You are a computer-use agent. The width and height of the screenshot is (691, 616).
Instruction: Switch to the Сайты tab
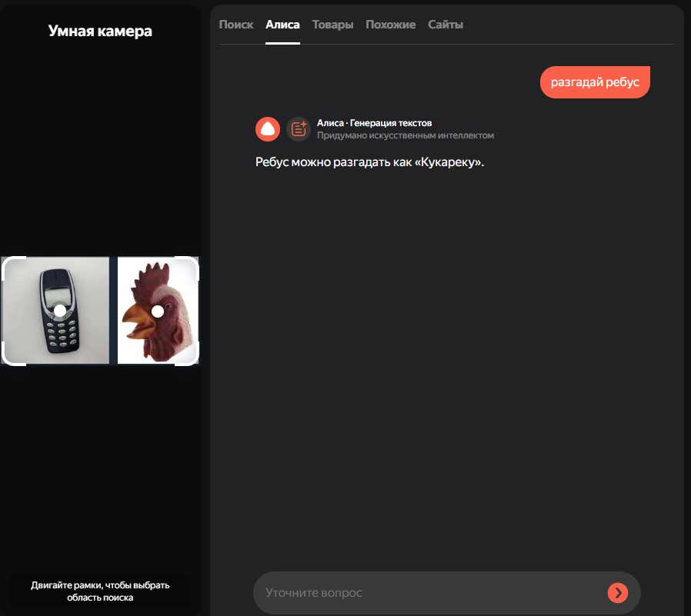[445, 25]
